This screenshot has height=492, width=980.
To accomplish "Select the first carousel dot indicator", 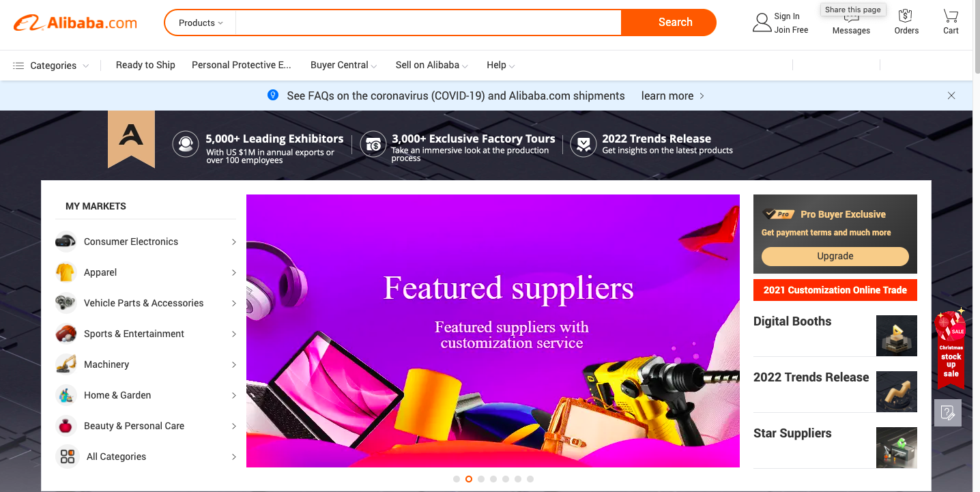I will tap(457, 479).
